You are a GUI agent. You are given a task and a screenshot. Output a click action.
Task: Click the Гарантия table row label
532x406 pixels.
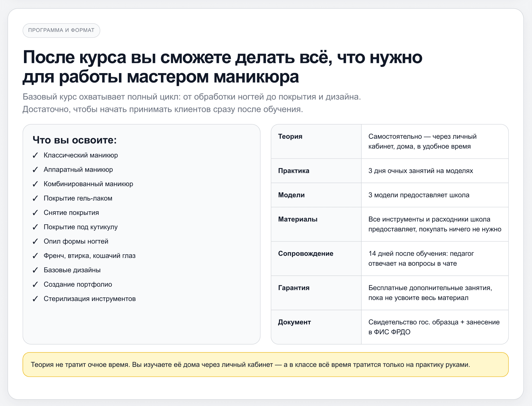pos(294,288)
